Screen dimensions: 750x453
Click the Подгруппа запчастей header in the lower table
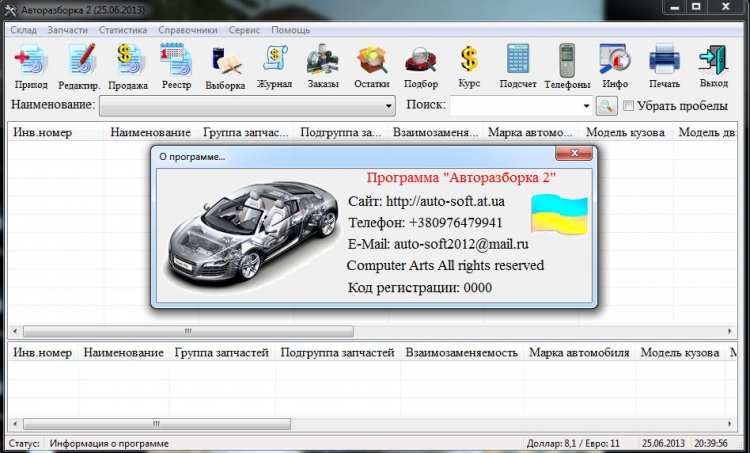pyautogui.click(x=338, y=353)
